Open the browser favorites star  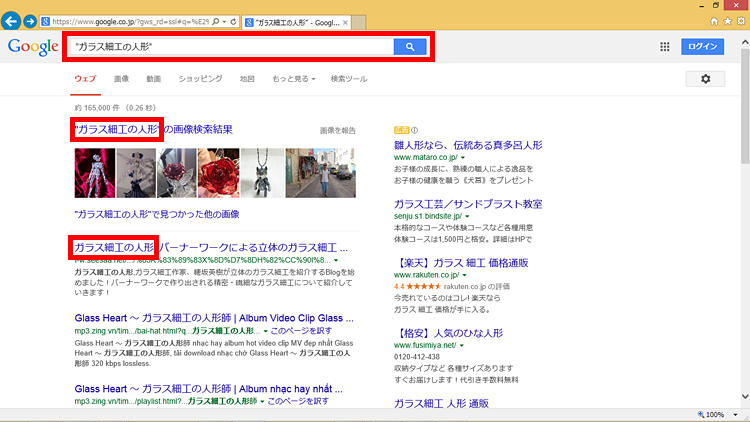pyautogui.click(x=727, y=20)
